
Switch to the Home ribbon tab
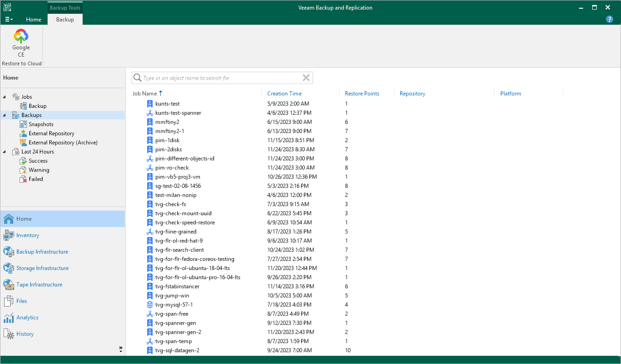34,20
